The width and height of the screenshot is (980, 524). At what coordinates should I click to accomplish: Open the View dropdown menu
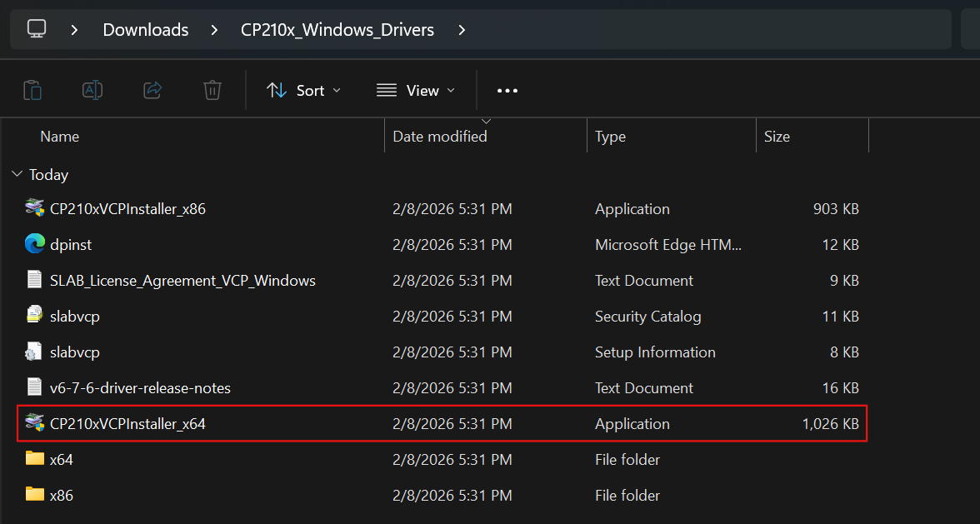click(416, 90)
